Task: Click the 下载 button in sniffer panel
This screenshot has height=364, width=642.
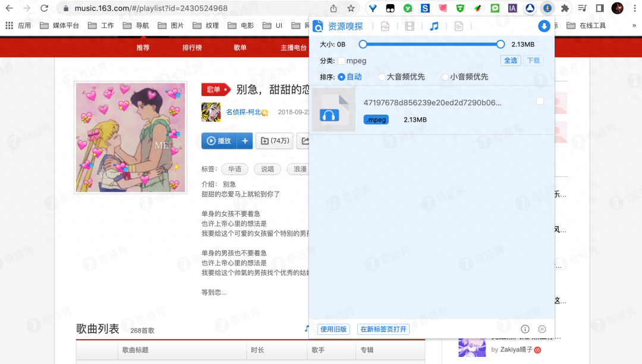Action: pos(533,61)
